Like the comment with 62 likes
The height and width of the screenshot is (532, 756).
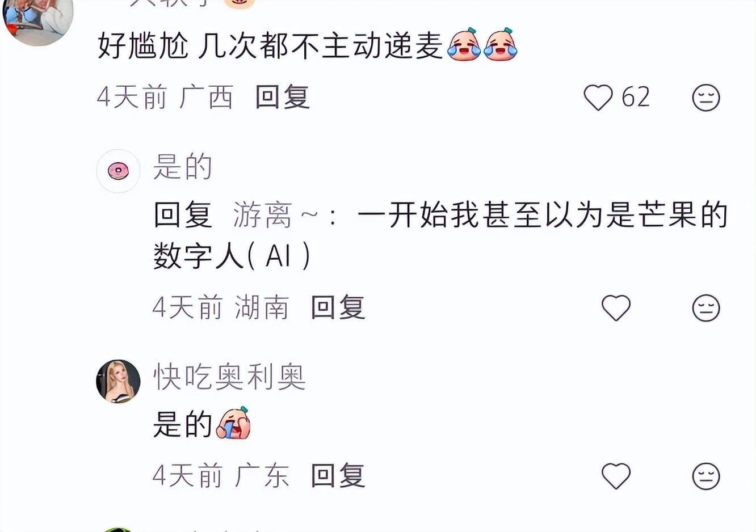[x=598, y=98]
